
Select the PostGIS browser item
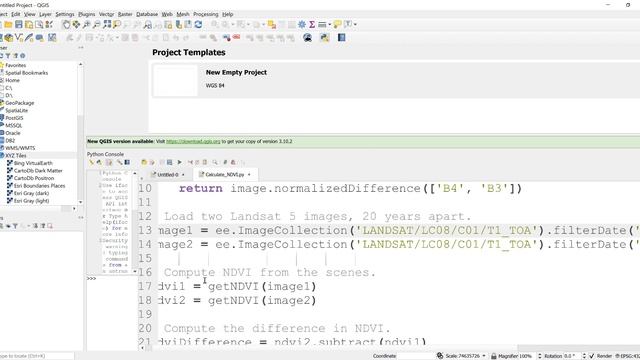14,118
